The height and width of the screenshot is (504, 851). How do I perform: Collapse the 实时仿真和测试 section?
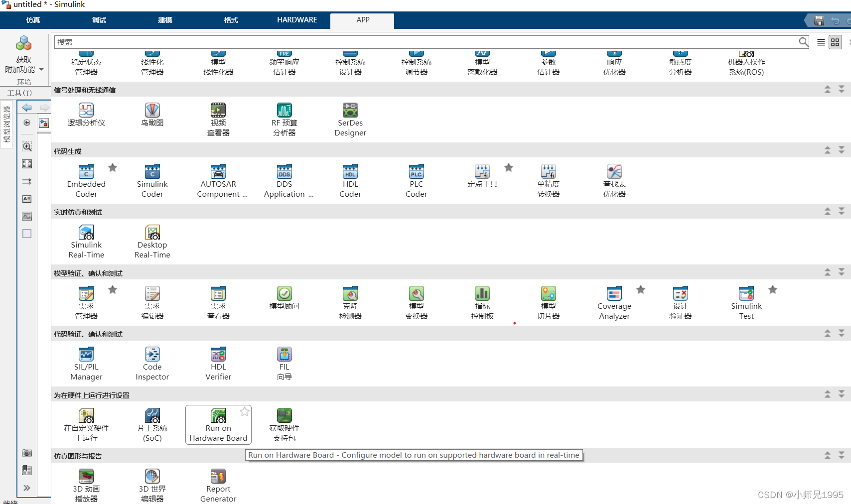[828, 212]
